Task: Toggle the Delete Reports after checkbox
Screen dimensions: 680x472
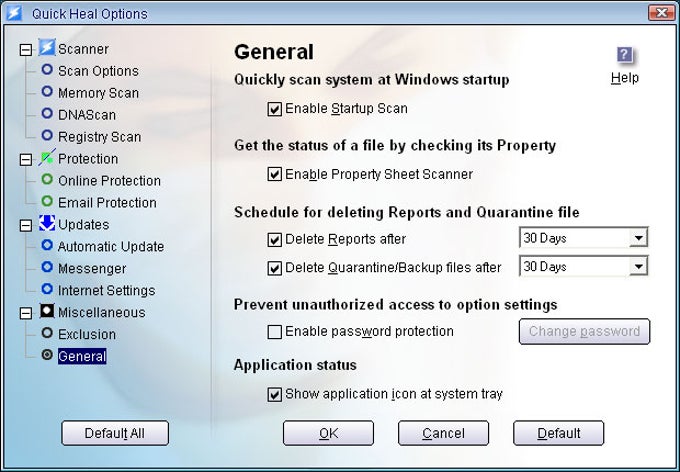Action: click(275, 239)
